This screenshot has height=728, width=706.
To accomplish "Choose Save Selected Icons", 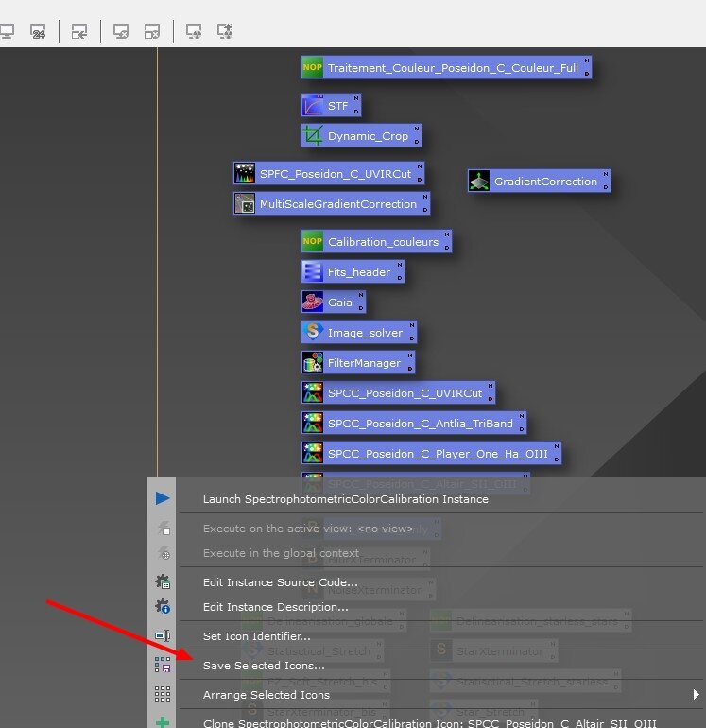I will 264,666.
